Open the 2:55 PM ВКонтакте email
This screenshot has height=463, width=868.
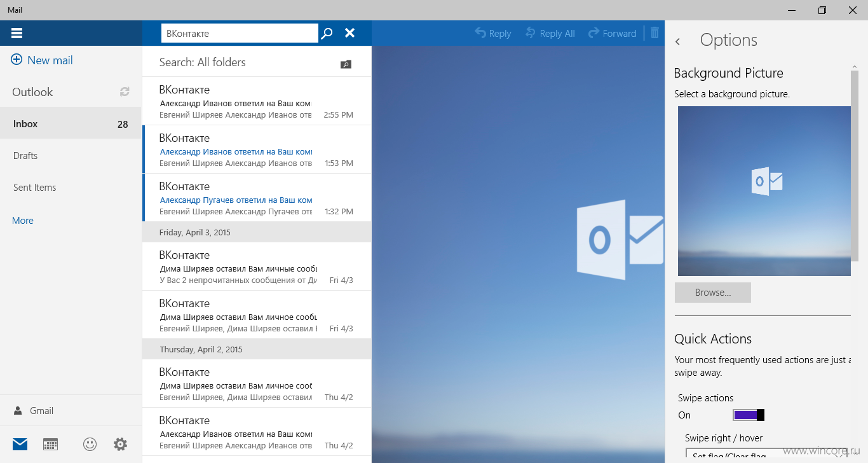point(257,101)
